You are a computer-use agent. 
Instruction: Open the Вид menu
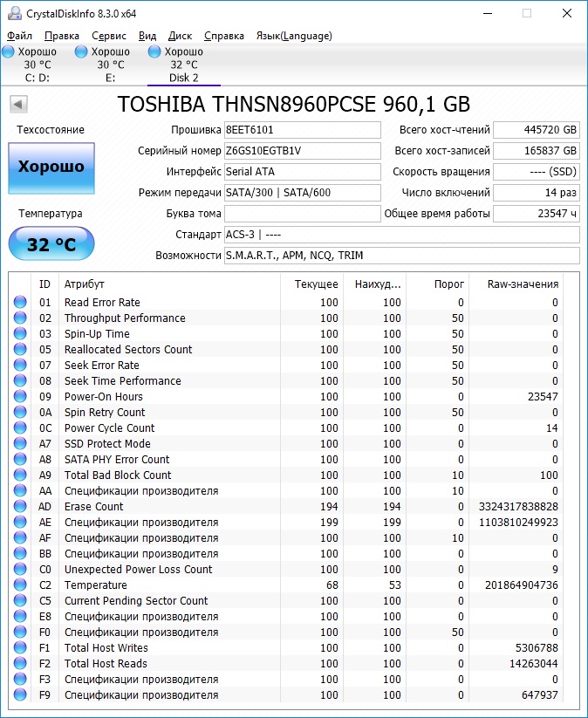147,36
